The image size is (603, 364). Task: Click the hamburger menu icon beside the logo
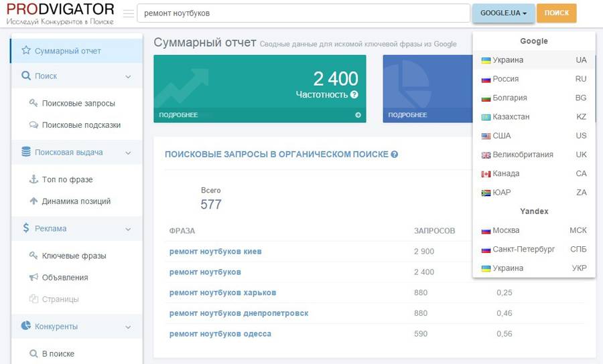point(129,13)
